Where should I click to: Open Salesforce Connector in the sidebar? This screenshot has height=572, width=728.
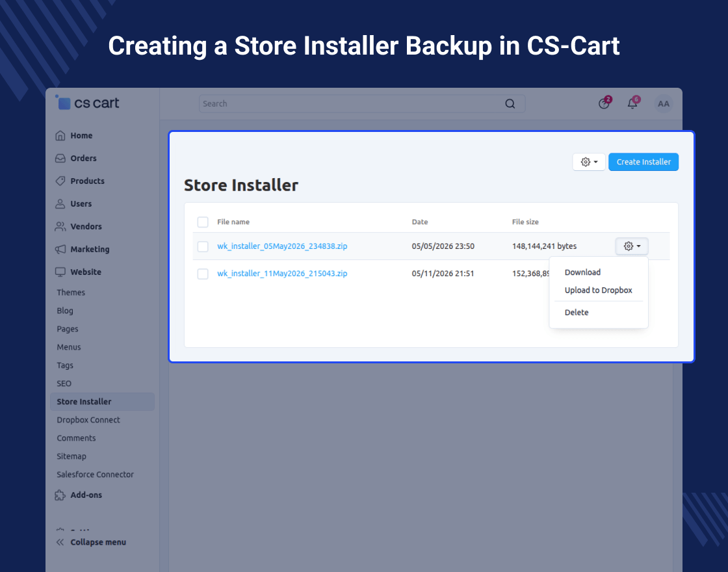95,474
